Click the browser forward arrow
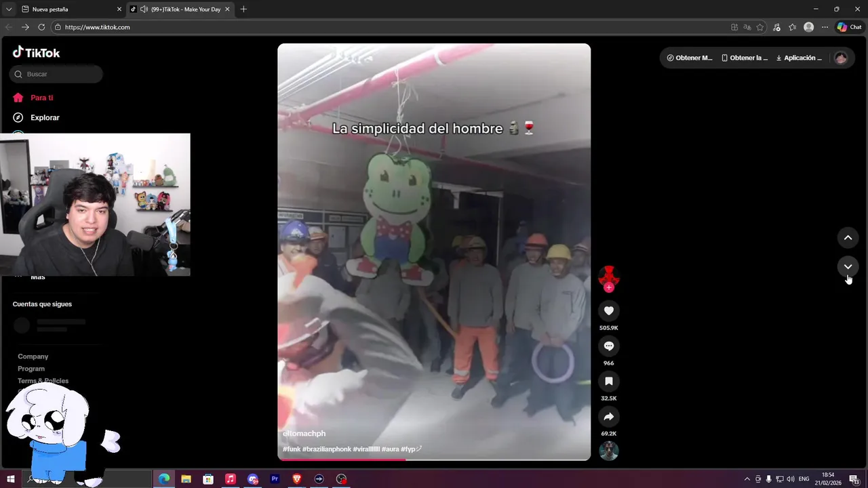Viewport: 868px width, 488px height. click(x=25, y=27)
